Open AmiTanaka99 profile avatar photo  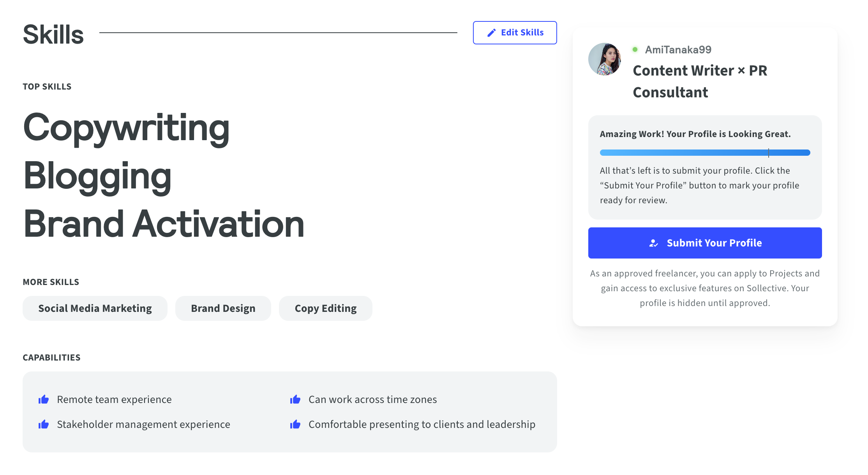pyautogui.click(x=605, y=59)
